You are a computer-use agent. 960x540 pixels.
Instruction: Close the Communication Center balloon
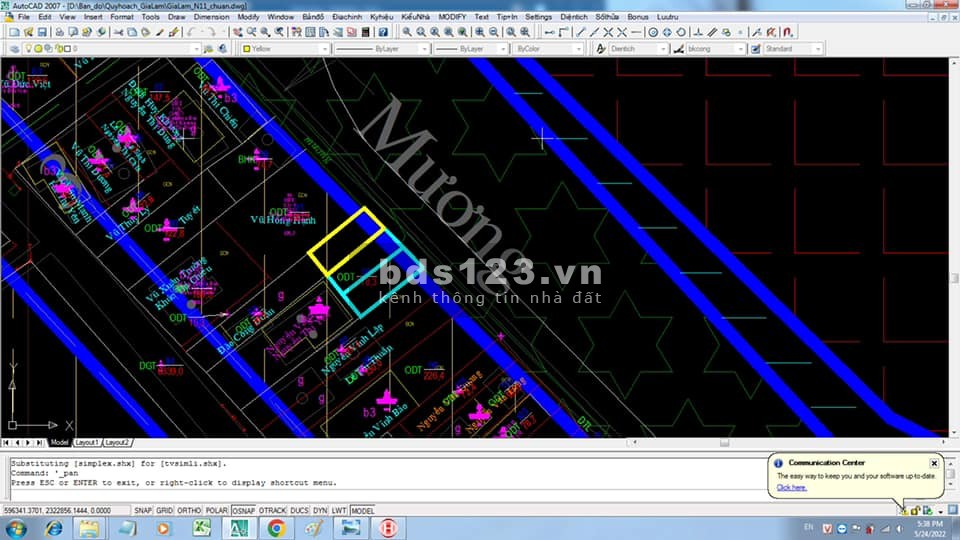coord(934,463)
